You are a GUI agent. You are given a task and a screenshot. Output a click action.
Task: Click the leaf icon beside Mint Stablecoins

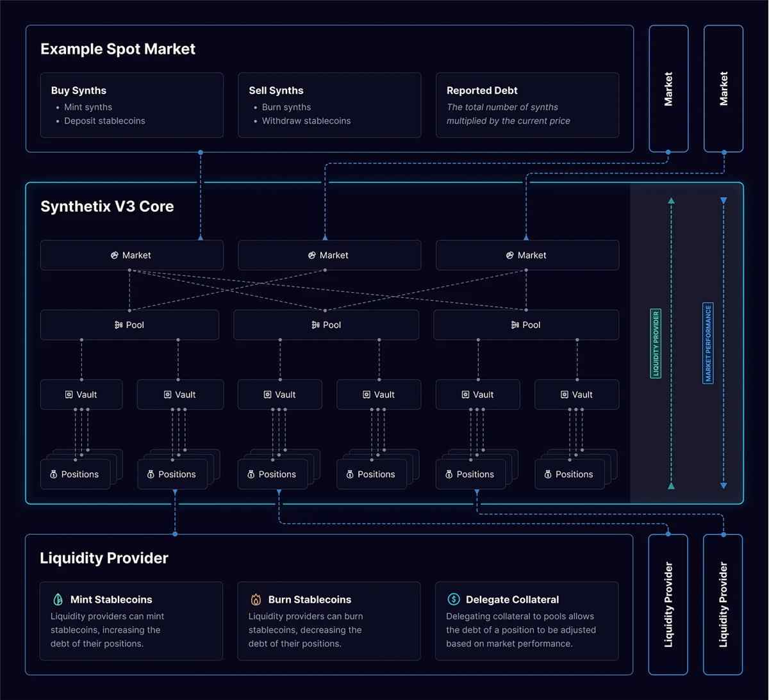pos(58,599)
